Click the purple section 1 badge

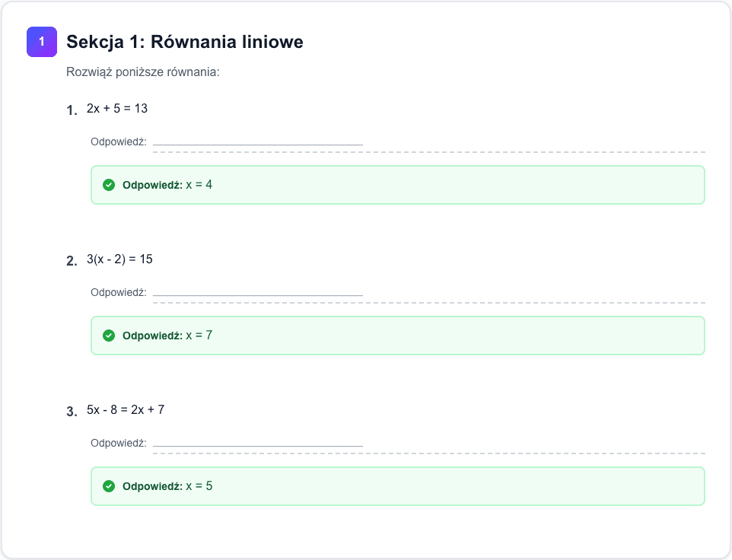click(42, 42)
